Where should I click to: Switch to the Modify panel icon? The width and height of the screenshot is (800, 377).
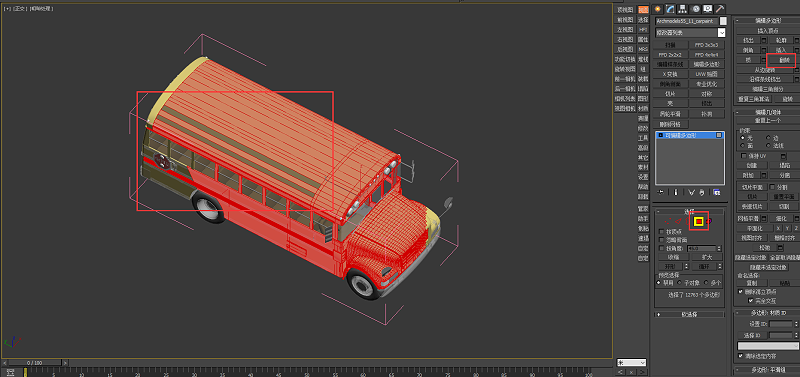[670, 9]
